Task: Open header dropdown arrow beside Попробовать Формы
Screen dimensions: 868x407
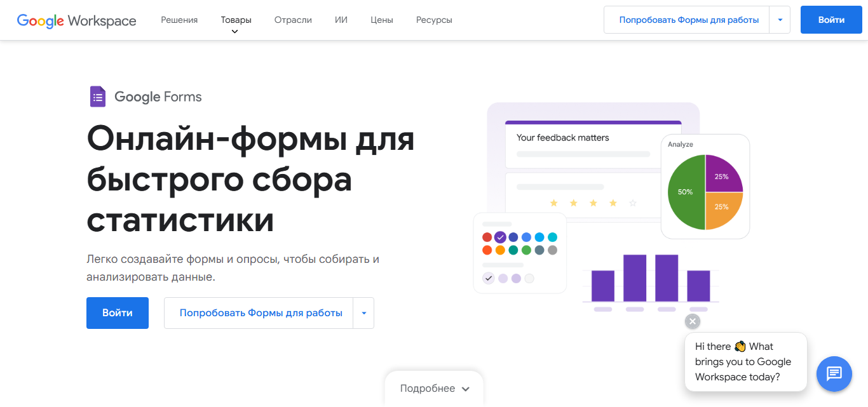Action: coord(780,20)
